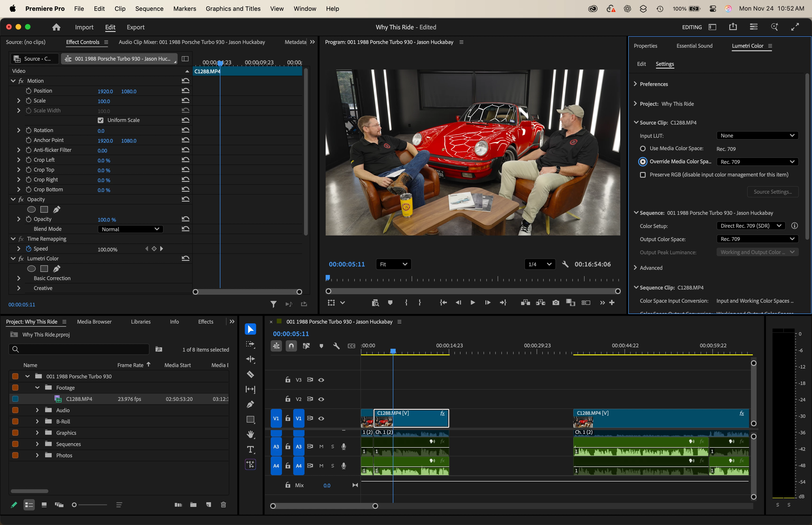Toggle Linked Selection in timeline
The image size is (812, 525).
(306, 346)
